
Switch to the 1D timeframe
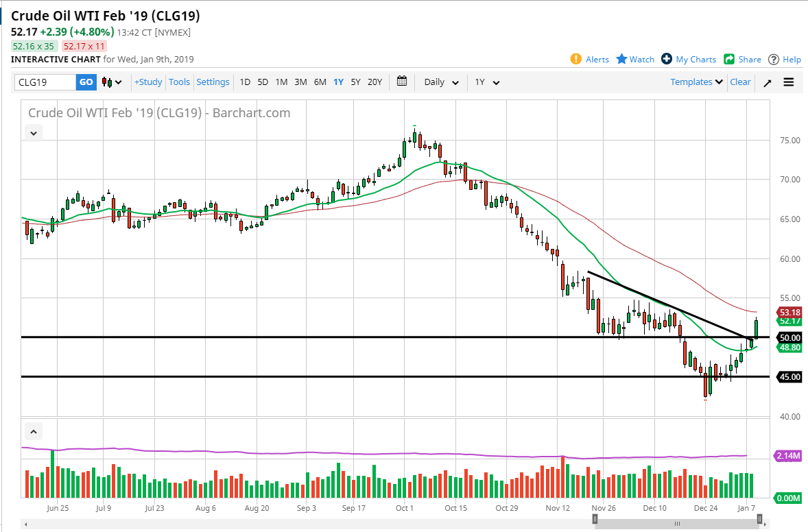[245, 82]
